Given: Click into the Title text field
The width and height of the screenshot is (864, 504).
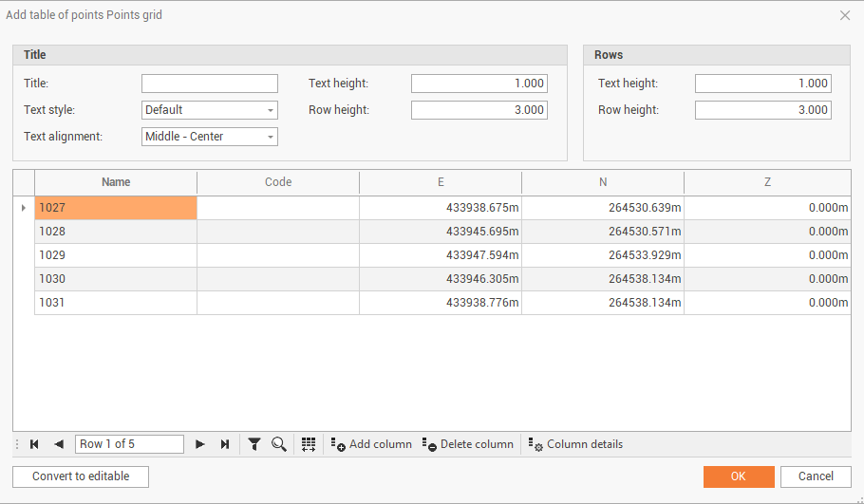Looking at the screenshot, I should (x=210, y=84).
